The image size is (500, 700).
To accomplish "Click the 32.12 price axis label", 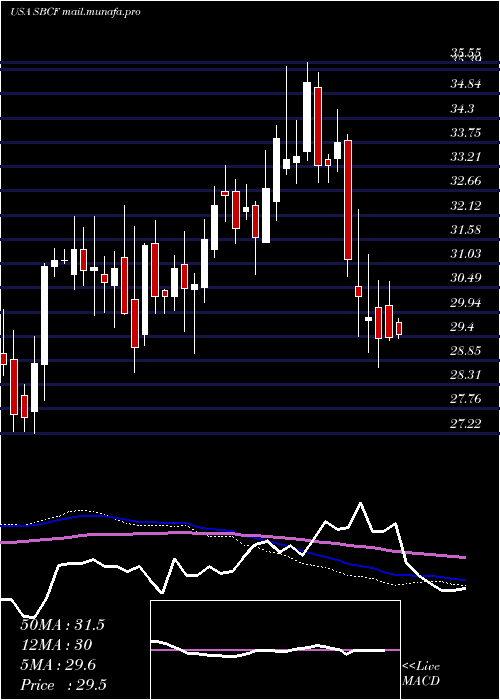I will [x=466, y=205].
